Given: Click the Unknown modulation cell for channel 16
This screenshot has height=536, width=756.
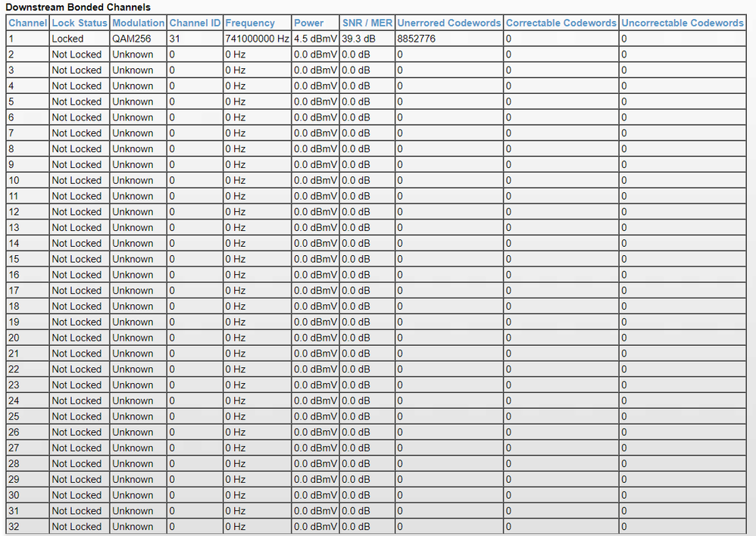Looking at the screenshot, I should point(133,275).
